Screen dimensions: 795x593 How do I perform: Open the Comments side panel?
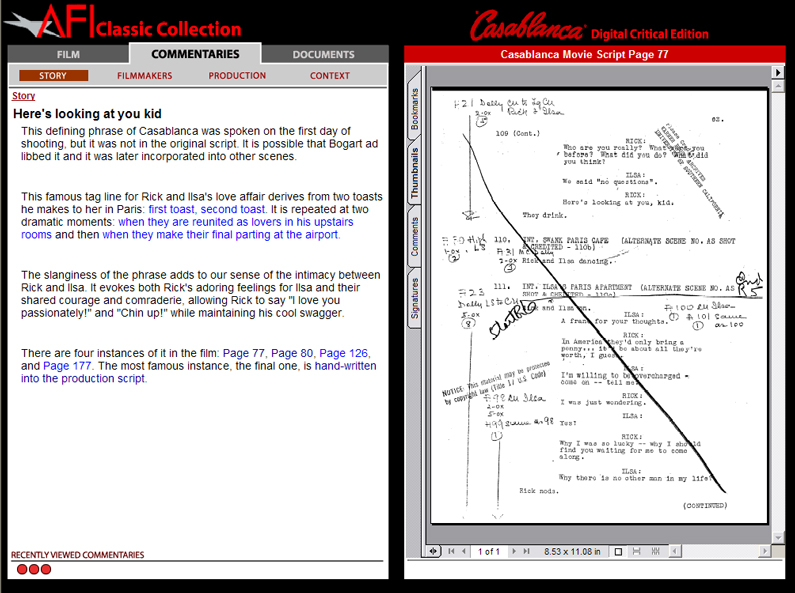415,236
